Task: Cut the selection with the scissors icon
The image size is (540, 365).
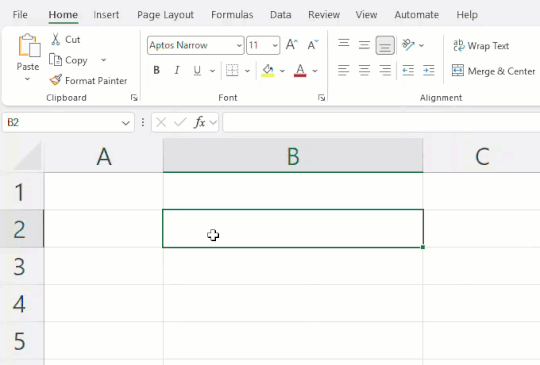Action: click(x=55, y=39)
